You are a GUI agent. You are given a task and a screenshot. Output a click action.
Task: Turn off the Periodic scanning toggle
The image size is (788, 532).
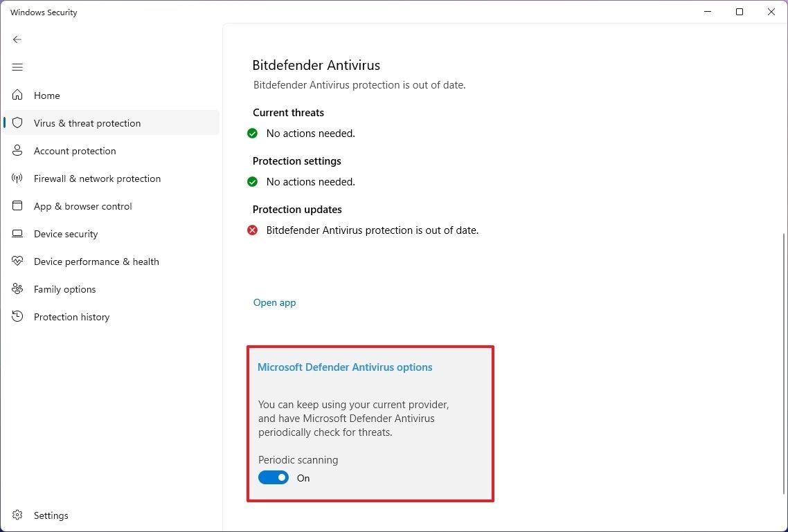[x=273, y=477]
